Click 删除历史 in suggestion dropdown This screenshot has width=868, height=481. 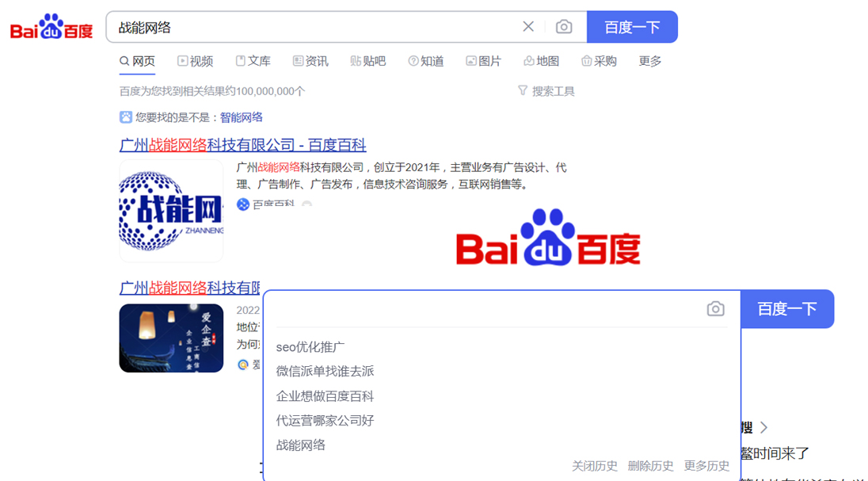650,466
